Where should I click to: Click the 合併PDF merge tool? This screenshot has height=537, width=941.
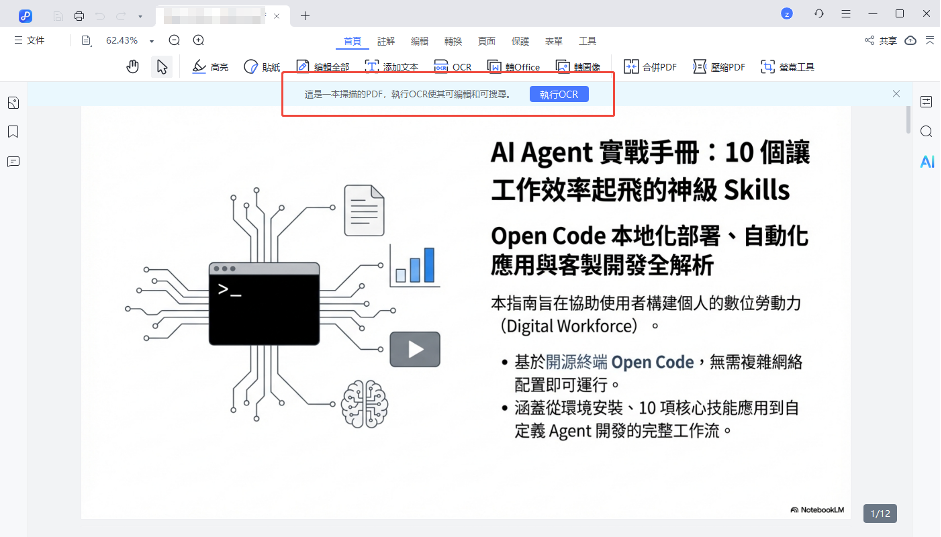click(x=650, y=67)
